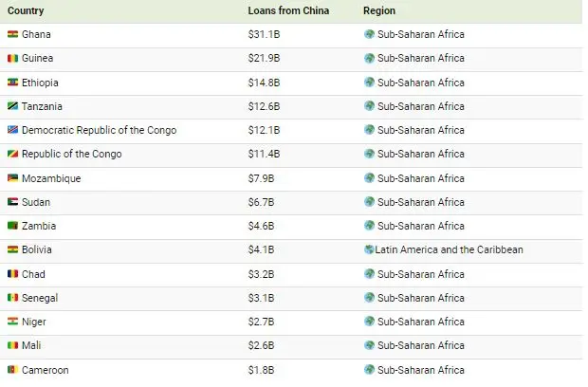Sort by Loans from China header

(x=285, y=10)
